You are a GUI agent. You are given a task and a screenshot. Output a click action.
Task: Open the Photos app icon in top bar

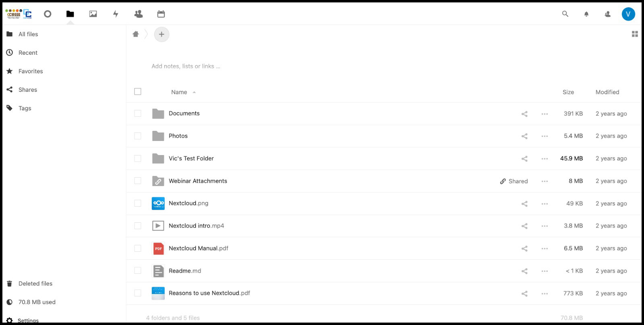coord(93,14)
